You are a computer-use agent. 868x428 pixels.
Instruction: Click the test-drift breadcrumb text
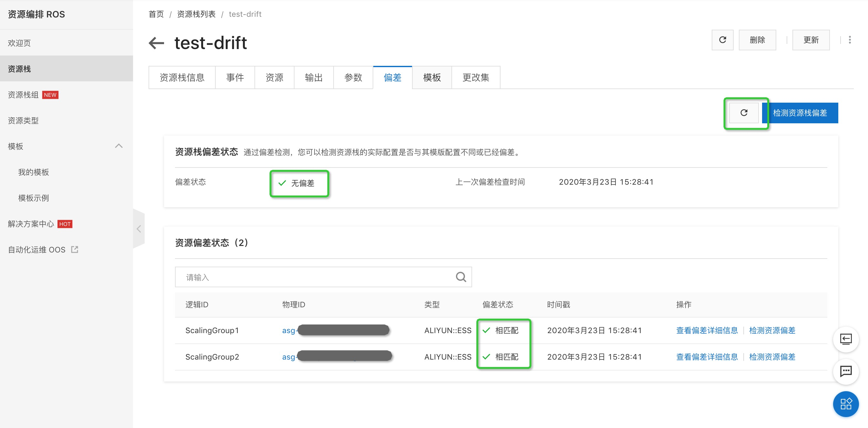(245, 14)
